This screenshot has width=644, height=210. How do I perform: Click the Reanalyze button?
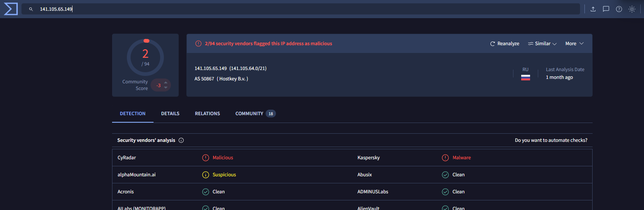coord(505,44)
